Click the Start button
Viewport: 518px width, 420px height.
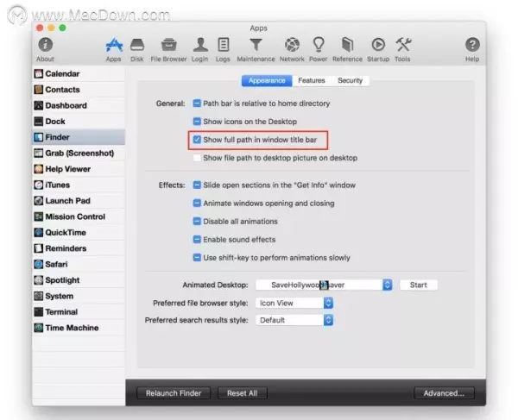[419, 285]
